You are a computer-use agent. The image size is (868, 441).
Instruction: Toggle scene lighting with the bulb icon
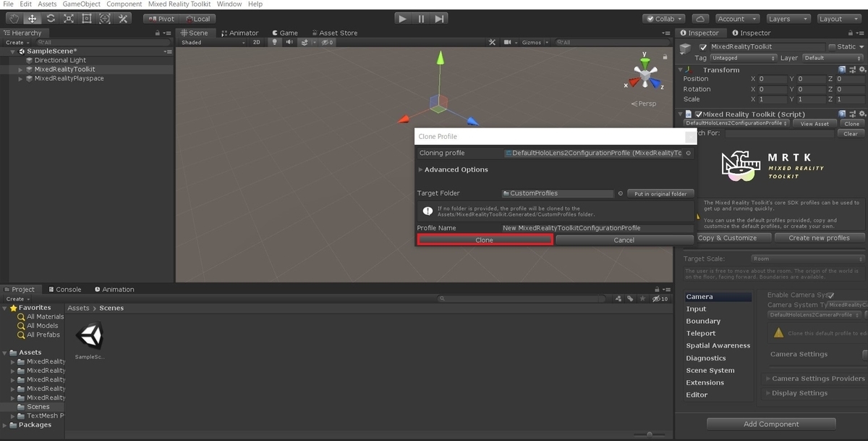274,42
